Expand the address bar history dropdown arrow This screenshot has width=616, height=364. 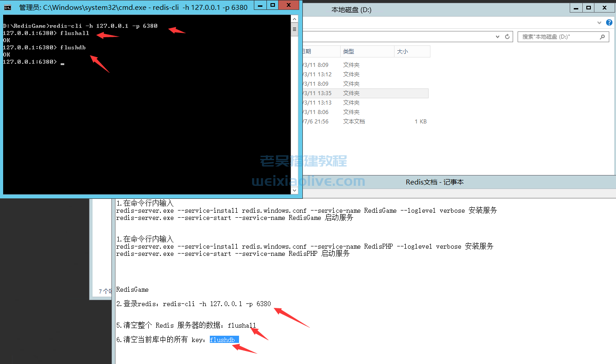click(497, 36)
